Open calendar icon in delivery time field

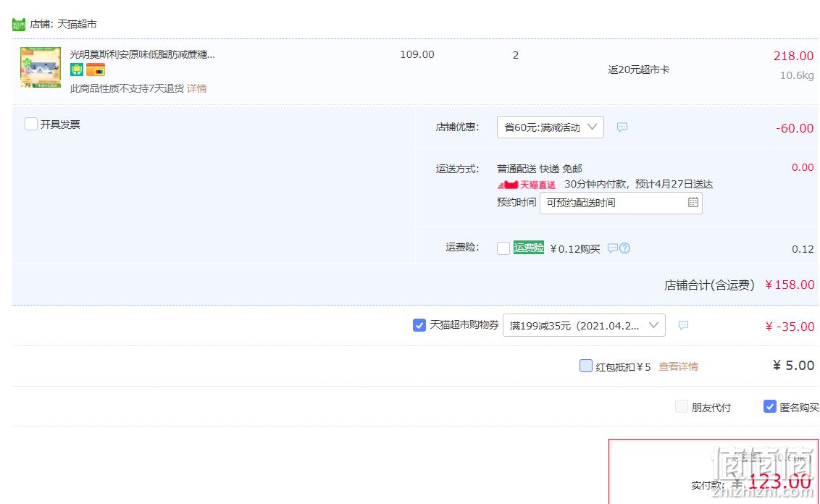tap(693, 202)
